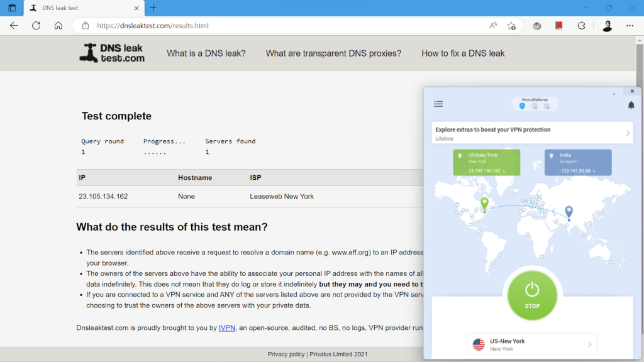The width and height of the screenshot is (644, 362).
Task: Open the India real IP card
Action: pos(578,163)
